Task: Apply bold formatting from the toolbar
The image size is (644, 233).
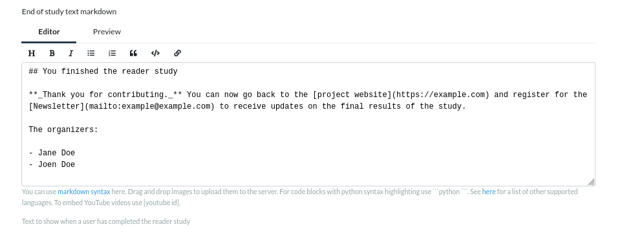Action: 52,53
